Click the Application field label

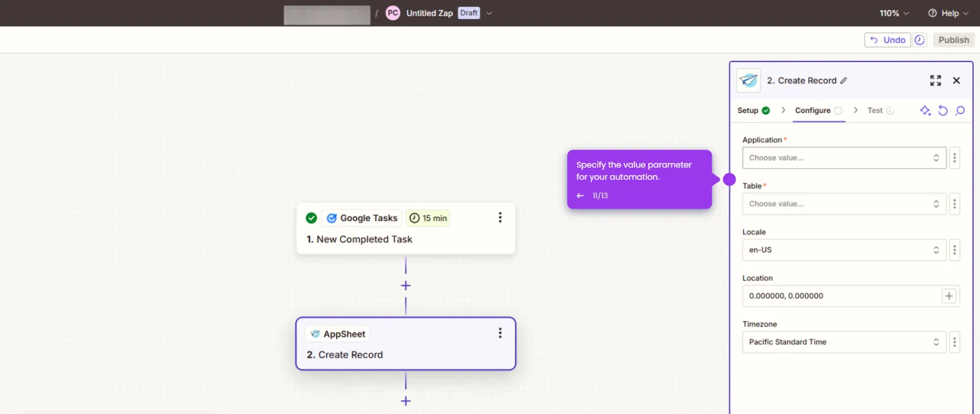coord(762,140)
